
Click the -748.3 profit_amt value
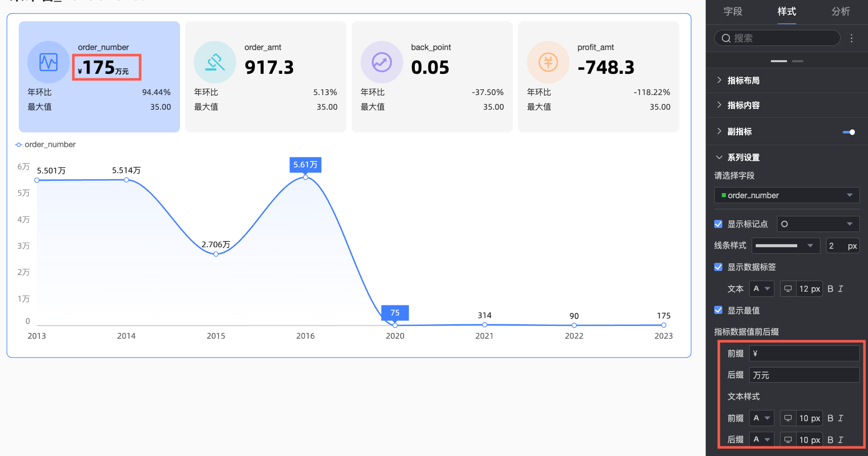pyautogui.click(x=606, y=67)
